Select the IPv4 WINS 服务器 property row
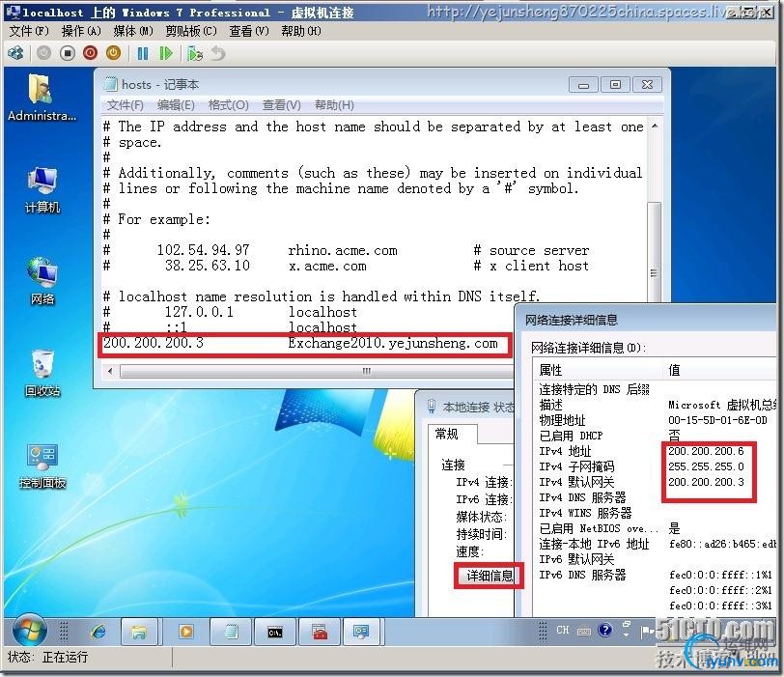Image resolution: width=784 pixels, height=677 pixels. (x=585, y=513)
